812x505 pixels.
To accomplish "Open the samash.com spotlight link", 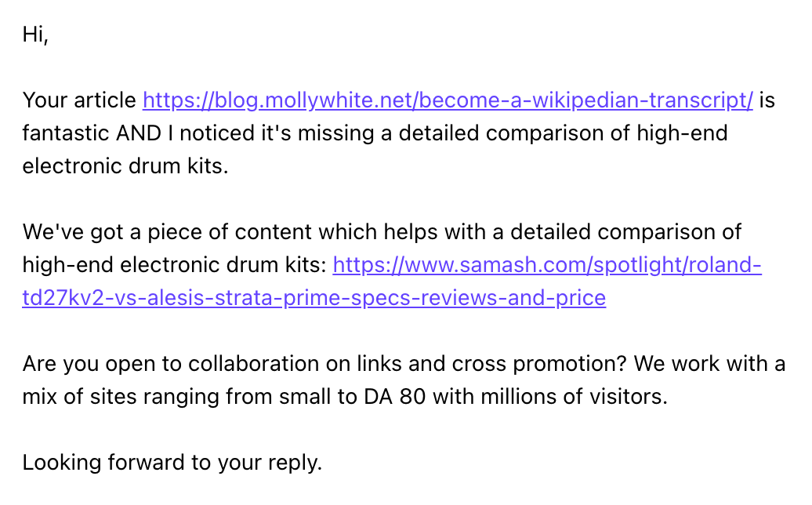I will click(546, 266).
